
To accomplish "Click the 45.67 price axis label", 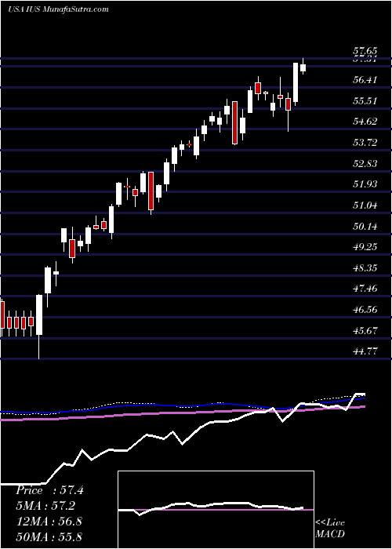I will point(365,331).
